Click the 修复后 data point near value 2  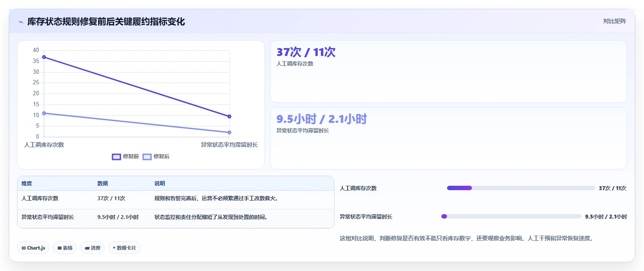pos(229,132)
